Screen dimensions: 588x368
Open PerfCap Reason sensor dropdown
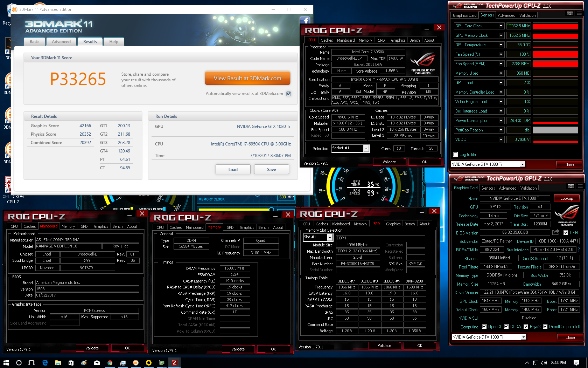click(501, 130)
